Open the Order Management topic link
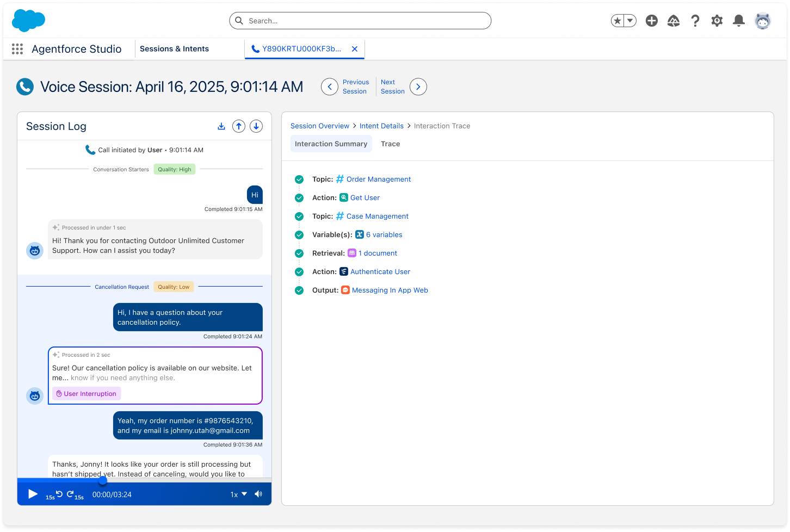790x532 pixels. pos(379,179)
